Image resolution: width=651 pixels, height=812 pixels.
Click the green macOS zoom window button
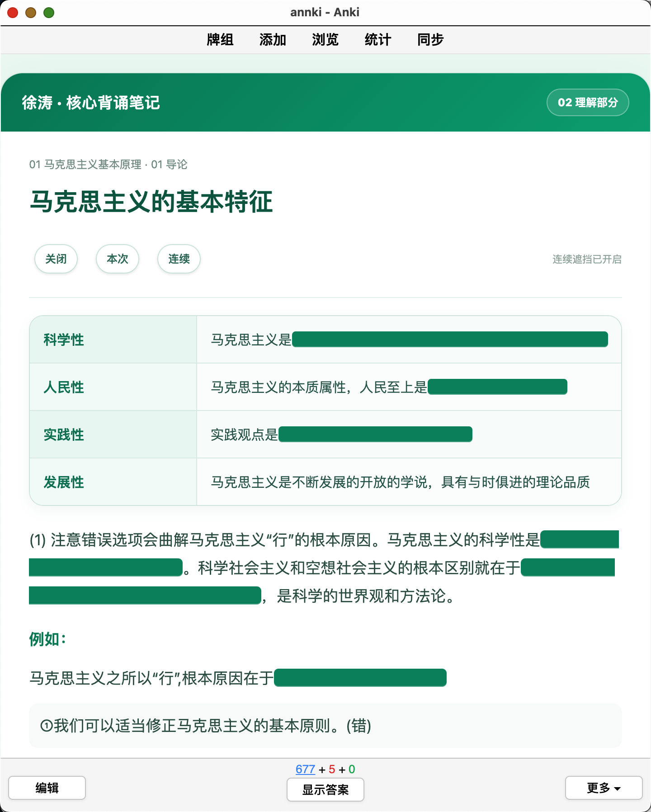point(49,13)
